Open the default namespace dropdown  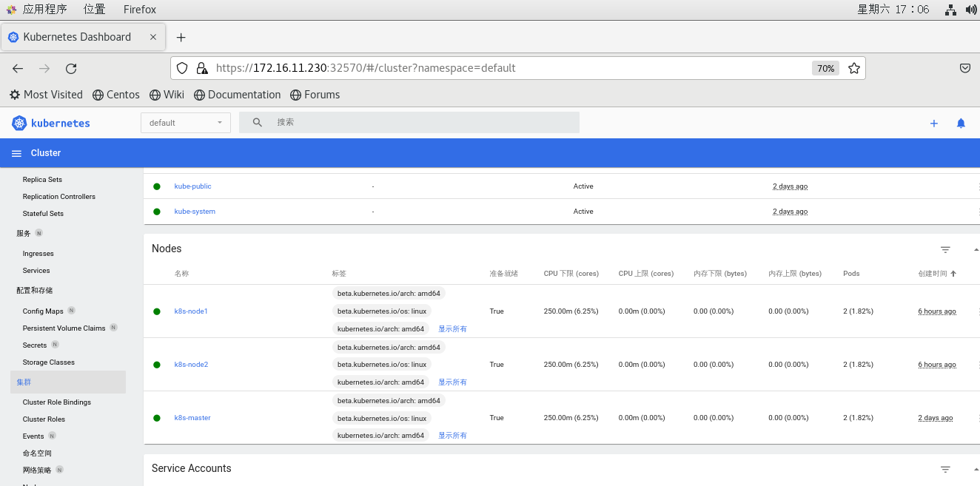tap(185, 123)
